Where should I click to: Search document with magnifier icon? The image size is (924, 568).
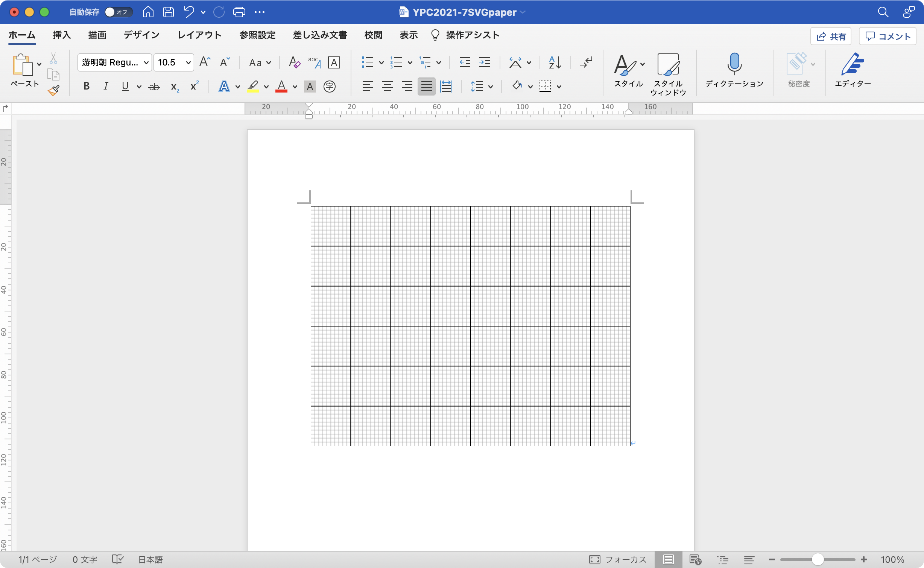coord(883,12)
